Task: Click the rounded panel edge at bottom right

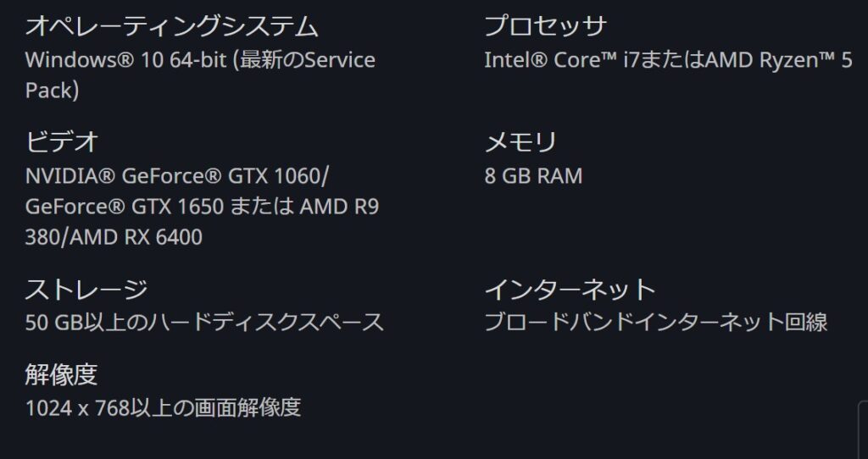Action: tap(863, 429)
